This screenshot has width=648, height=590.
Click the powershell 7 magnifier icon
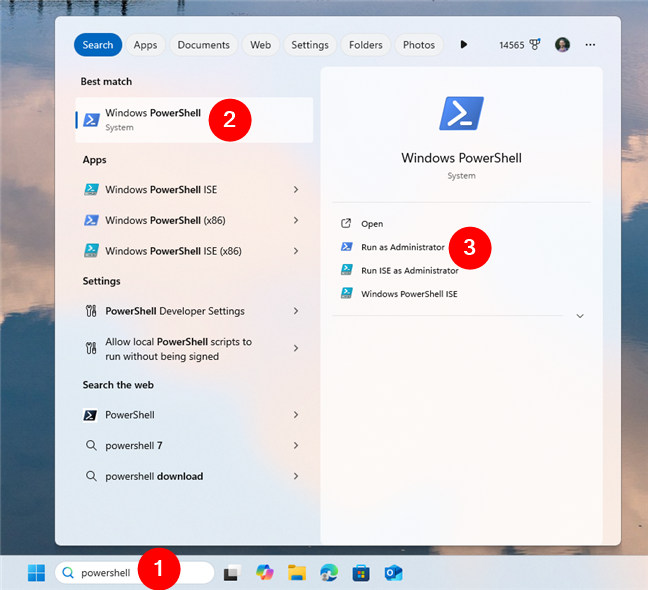(x=91, y=445)
